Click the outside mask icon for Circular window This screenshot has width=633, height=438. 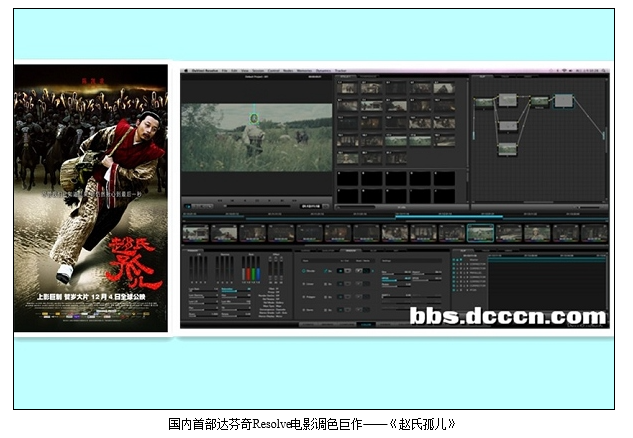coord(348,271)
